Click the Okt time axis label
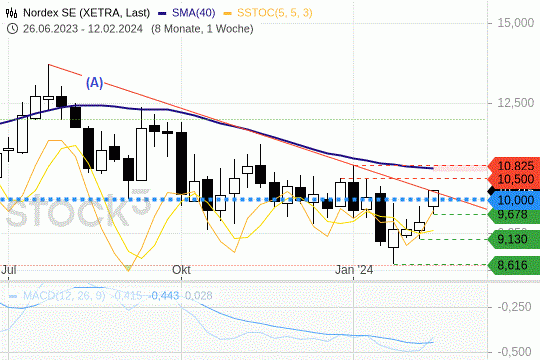Viewport: 540px width, 360px height. tap(181, 269)
